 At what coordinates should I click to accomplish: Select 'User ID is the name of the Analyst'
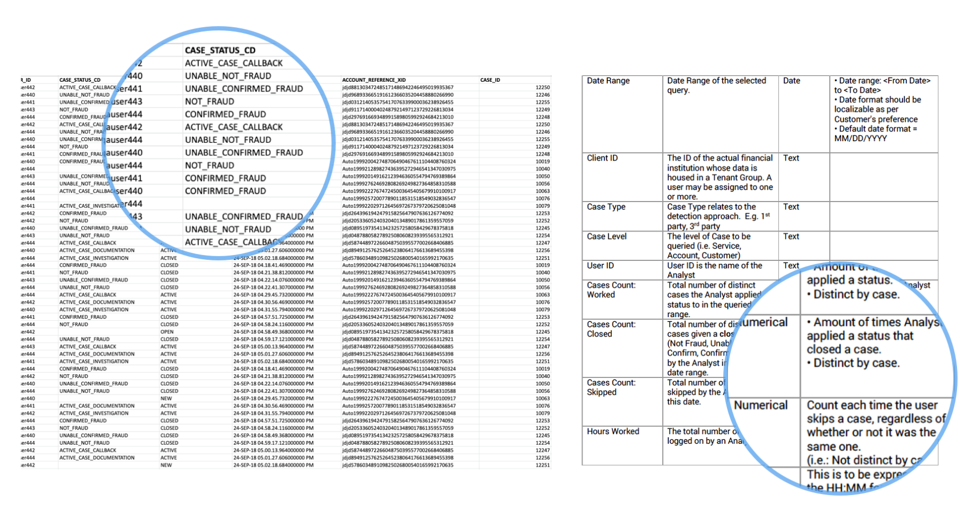[x=715, y=270]
